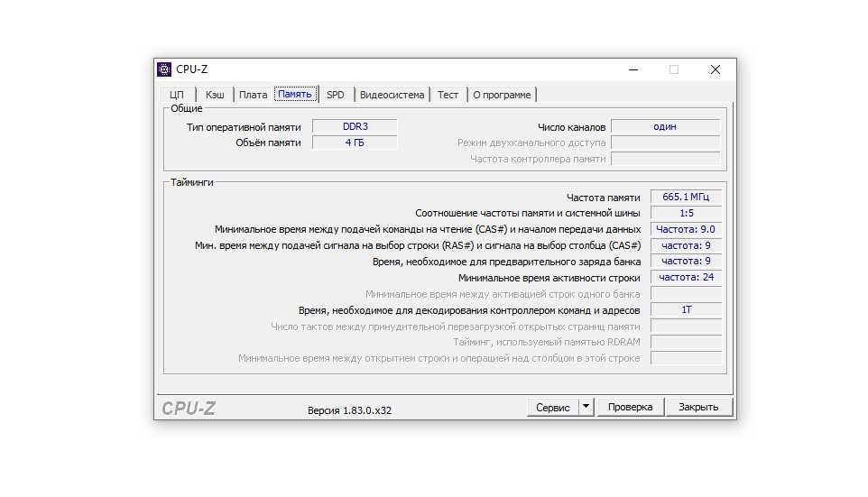Click the 'Число каналов' label
Viewport: 868px width, 497px height.
(571, 127)
